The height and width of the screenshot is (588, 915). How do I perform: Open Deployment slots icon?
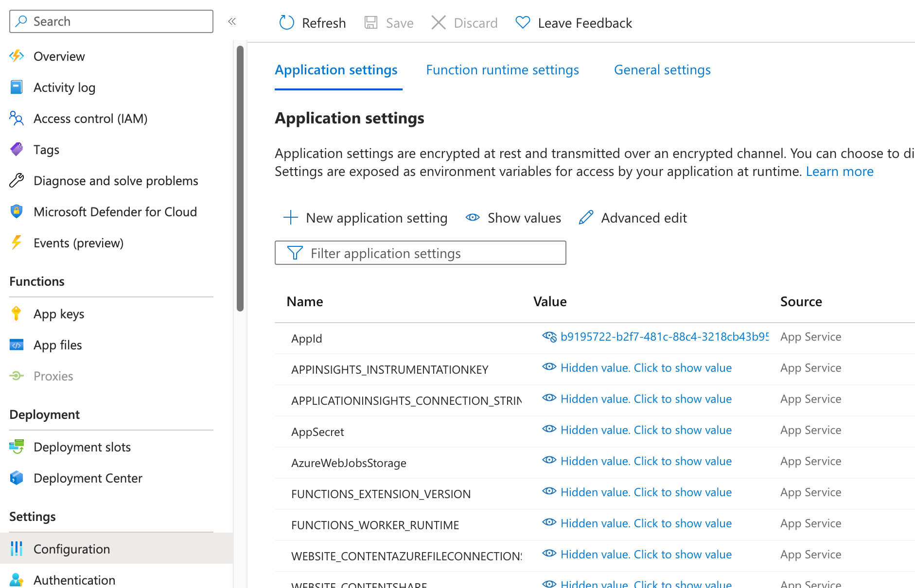click(x=17, y=447)
